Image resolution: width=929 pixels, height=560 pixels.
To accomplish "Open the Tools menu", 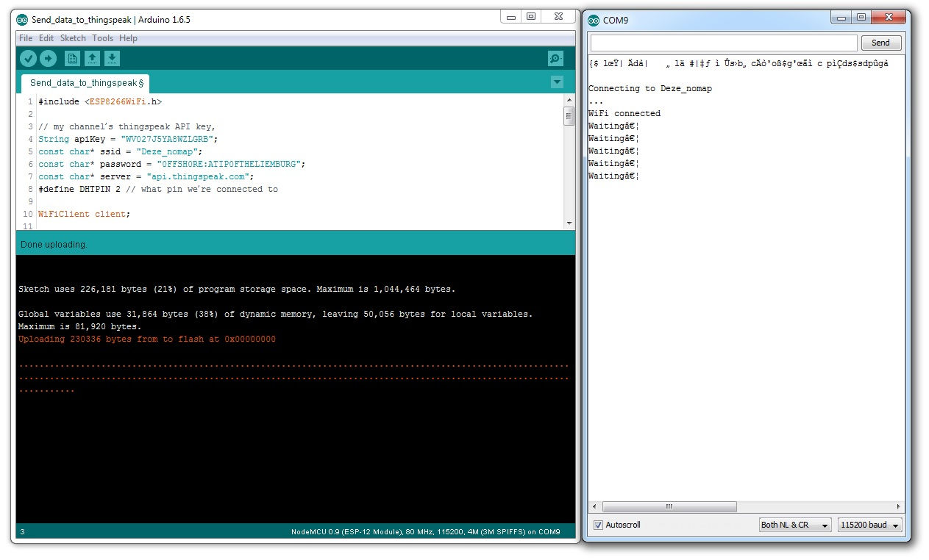I will 102,38.
